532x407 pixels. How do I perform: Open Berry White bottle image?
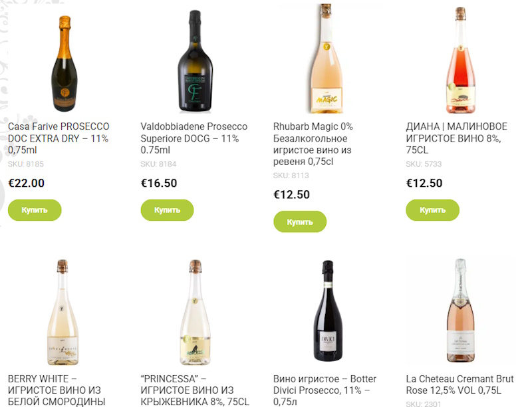[x=63, y=312]
